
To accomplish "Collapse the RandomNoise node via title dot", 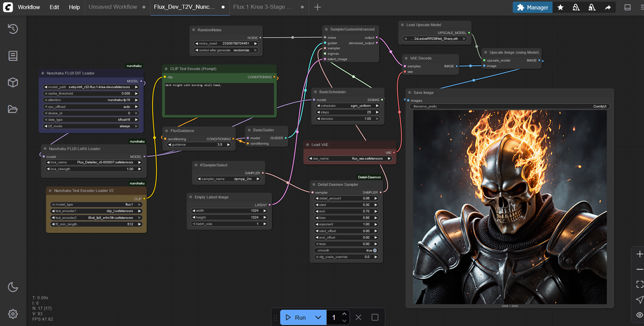I will [193, 30].
